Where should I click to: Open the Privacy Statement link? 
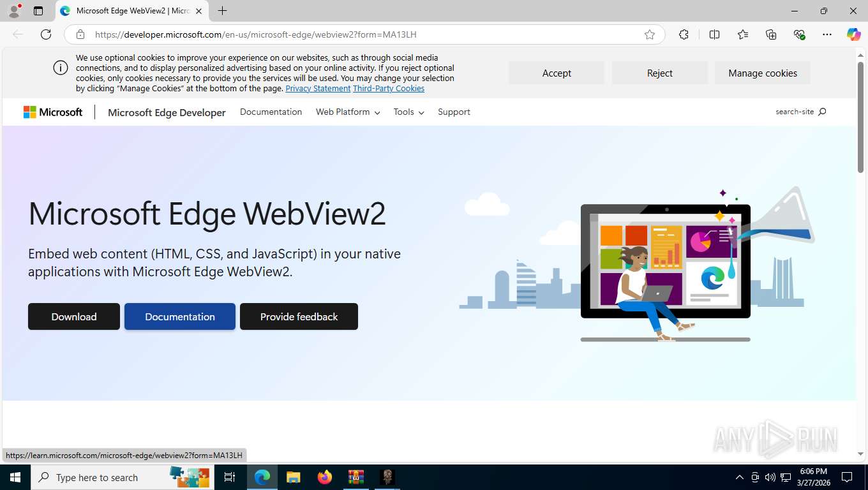pyautogui.click(x=318, y=89)
